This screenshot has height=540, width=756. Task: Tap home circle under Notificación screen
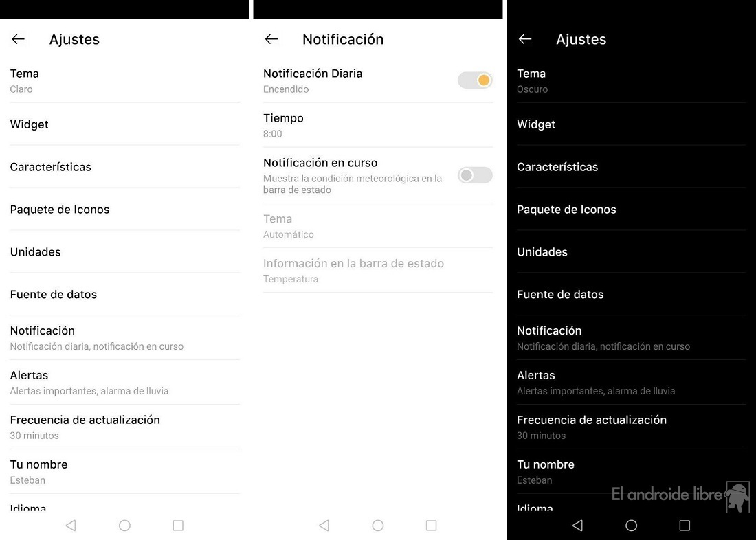pos(378,525)
